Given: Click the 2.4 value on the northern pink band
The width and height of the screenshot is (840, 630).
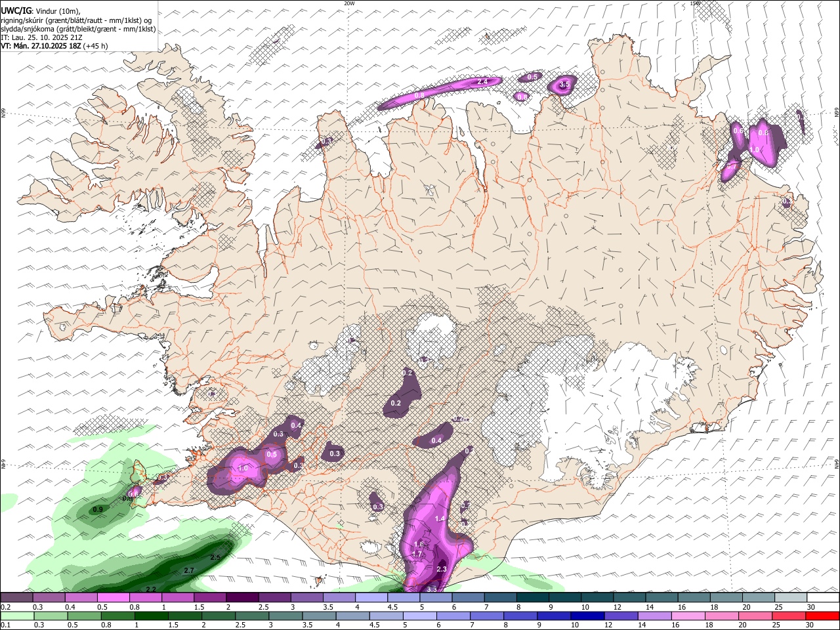Looking at the screenshot, I should tap(482, 81).
